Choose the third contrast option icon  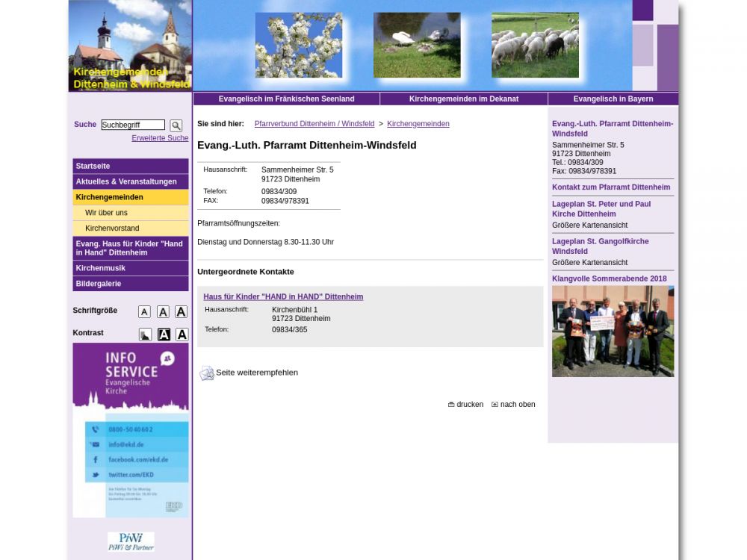coord(182,335)
